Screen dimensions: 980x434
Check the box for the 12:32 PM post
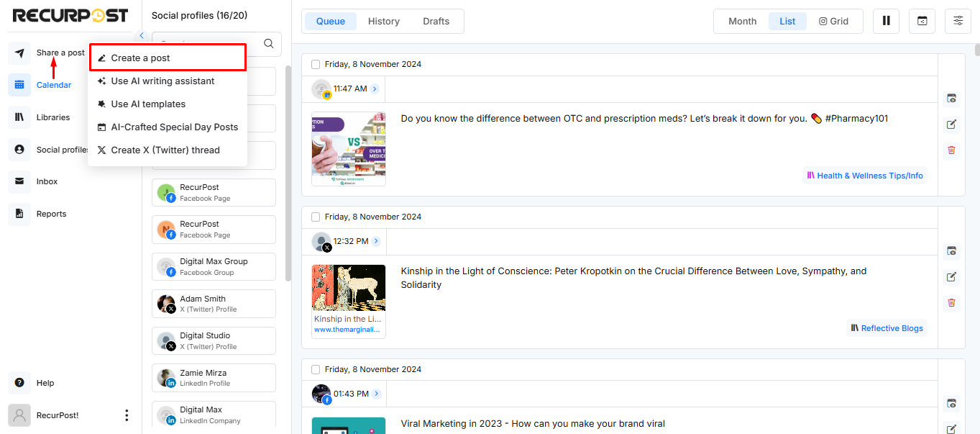[x=316, y=217]
